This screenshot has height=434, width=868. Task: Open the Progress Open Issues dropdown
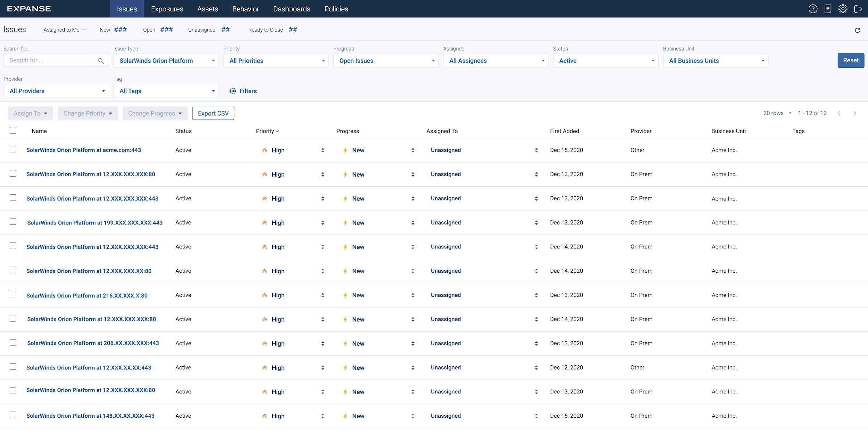[386, 61]
